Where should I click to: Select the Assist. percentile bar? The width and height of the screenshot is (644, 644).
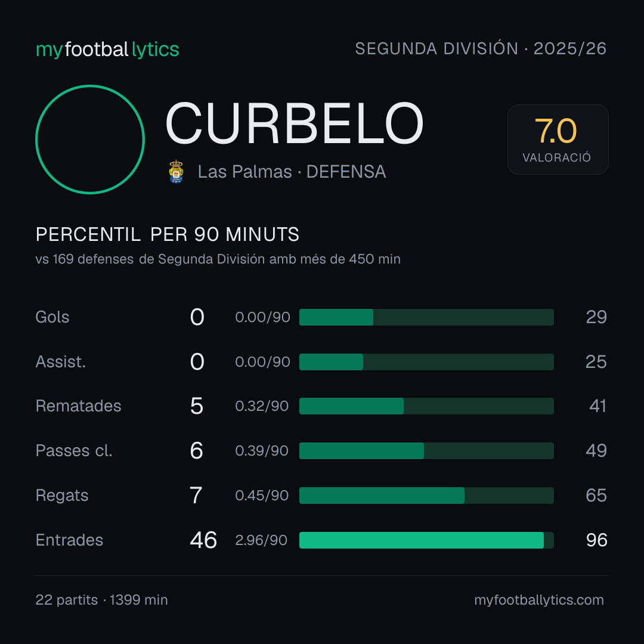[x=426, y=362]
